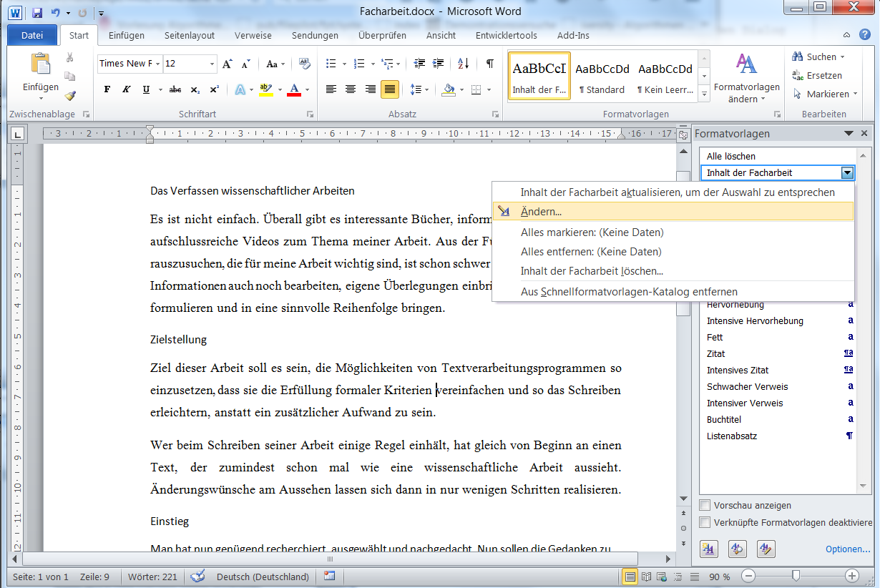Sort the selected text alphabetically

click(465, 64)
